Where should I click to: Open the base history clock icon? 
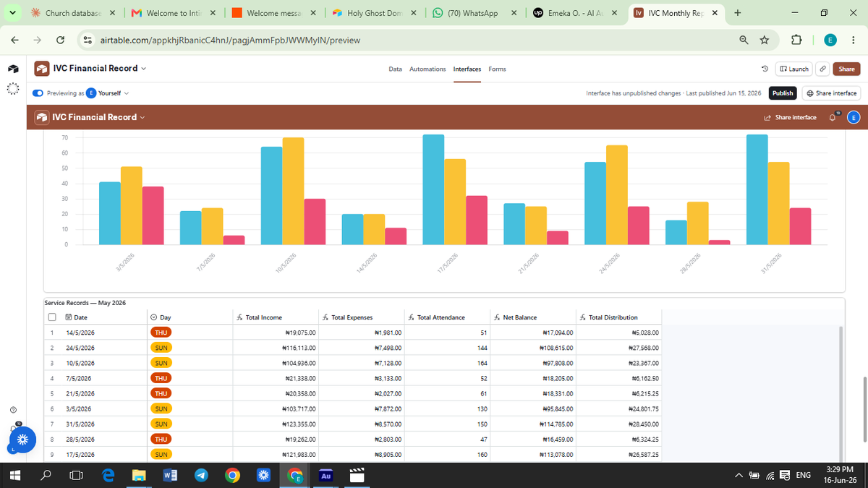pyautogui.click(x=765, y=69)
